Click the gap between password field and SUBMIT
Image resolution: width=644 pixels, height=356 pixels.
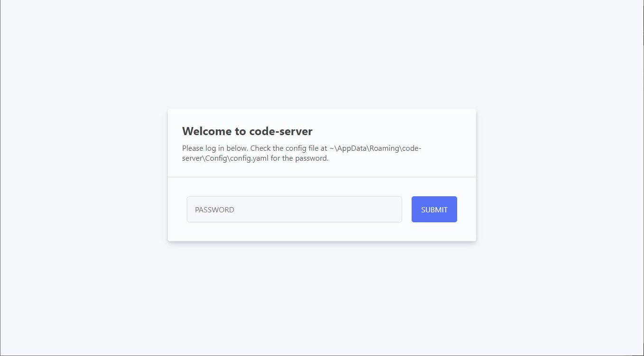pos(407,209)
